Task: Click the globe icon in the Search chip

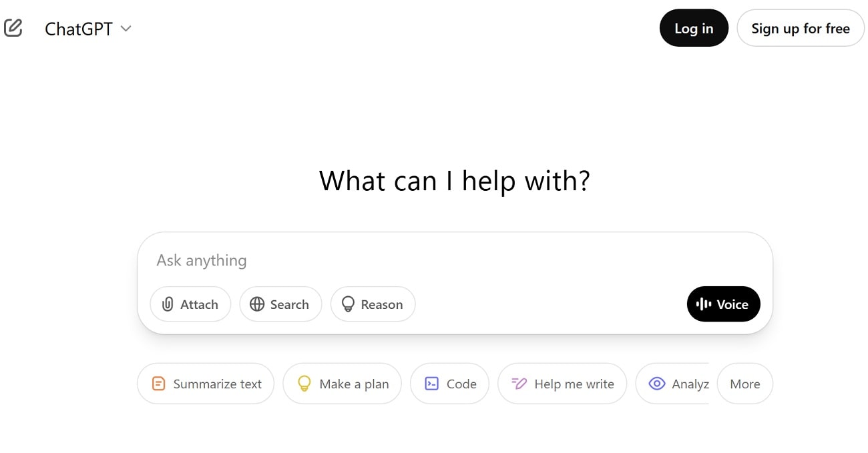Action: coord(258,304)
